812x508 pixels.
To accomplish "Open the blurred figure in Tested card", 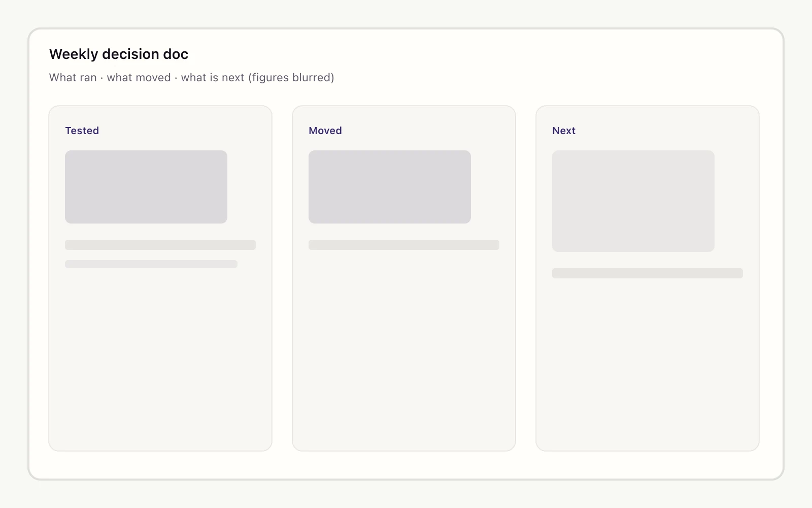I will pos(146,187).
